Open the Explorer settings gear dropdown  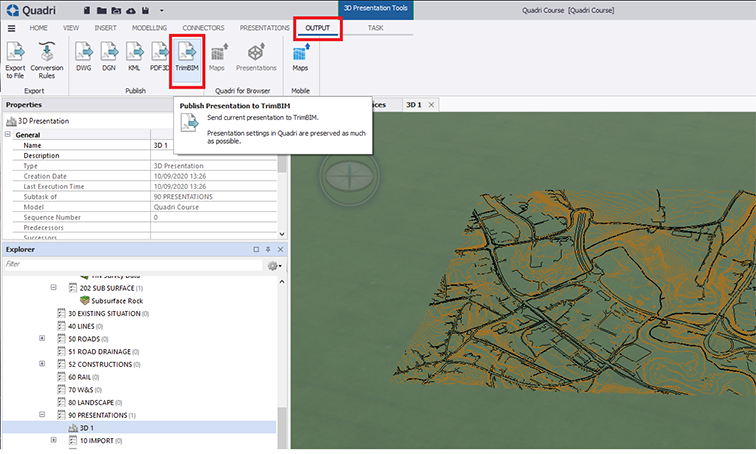click(272, 265)
